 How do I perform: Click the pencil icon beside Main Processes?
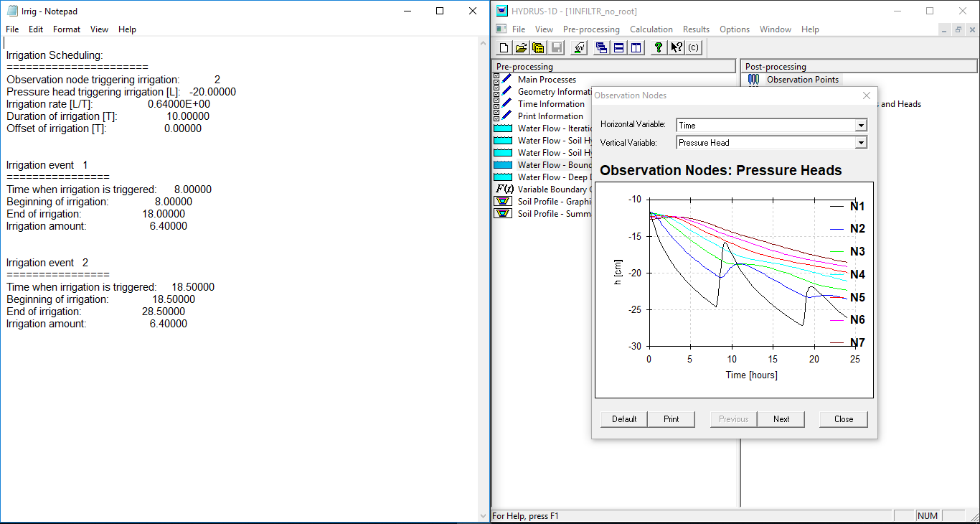click(x=507, y=79)
